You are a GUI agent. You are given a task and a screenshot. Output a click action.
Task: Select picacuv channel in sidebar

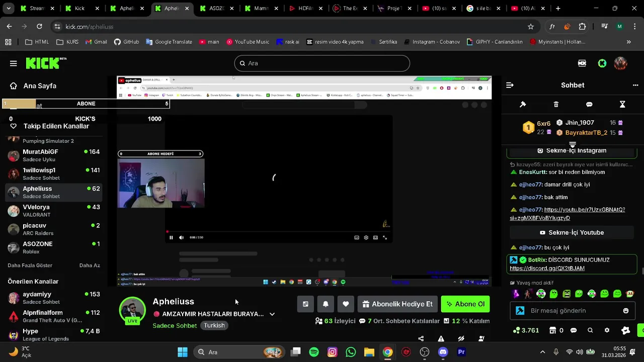[x=54, y=229]
